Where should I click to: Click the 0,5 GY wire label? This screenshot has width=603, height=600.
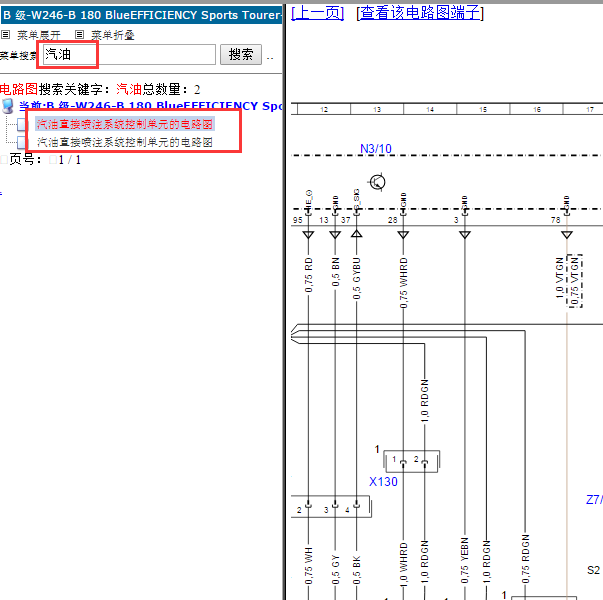point(335,570)
